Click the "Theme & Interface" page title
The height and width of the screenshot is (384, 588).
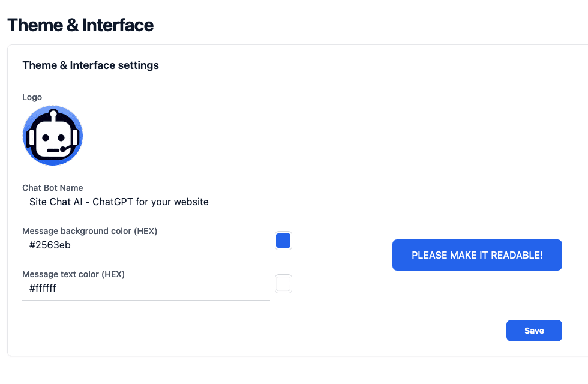(x=80, y=25)
